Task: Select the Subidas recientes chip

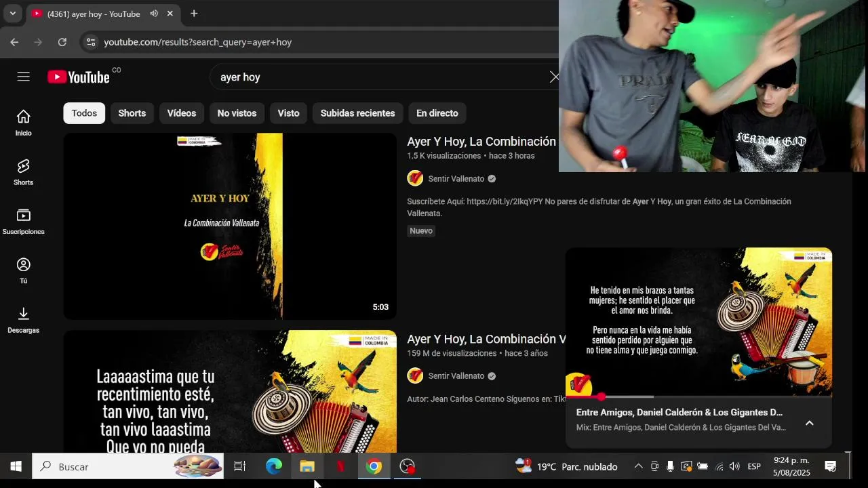Action: 357,113
